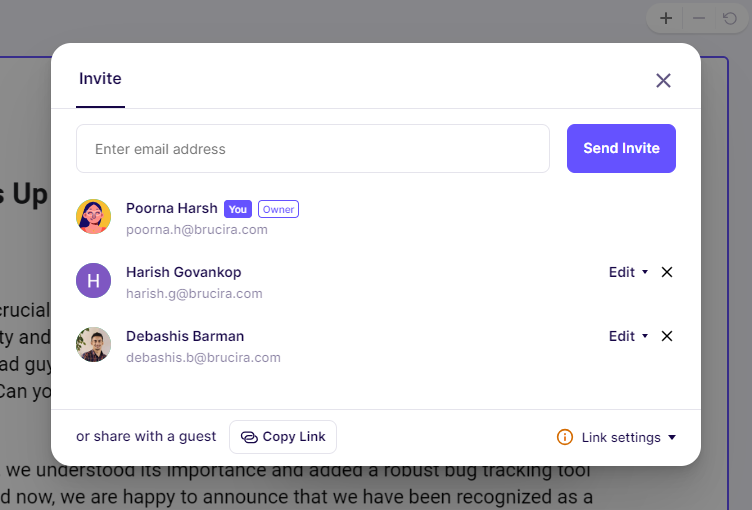Click Debashis Barman's profile photo
The height and width of the screenshot is (510, 752).
click(94, 344)
